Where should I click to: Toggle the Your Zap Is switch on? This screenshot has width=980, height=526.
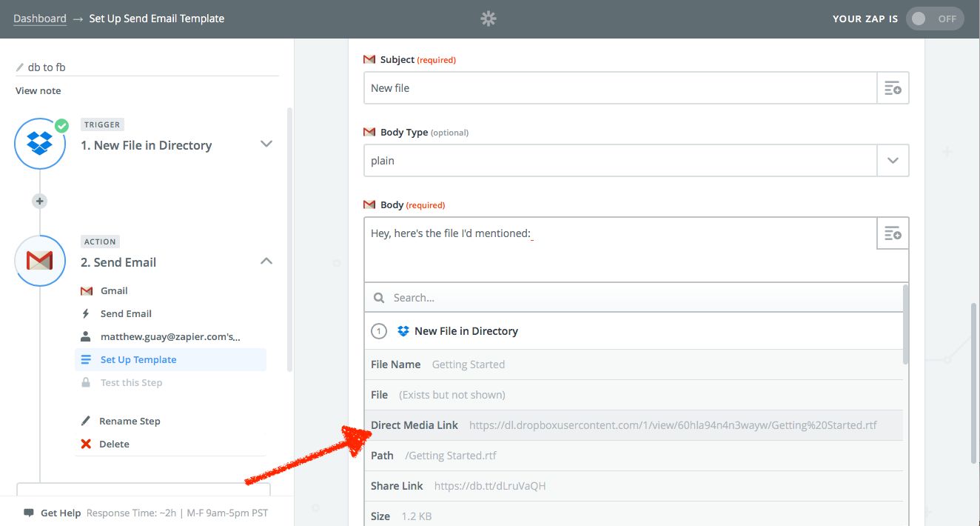click(934, 19)
